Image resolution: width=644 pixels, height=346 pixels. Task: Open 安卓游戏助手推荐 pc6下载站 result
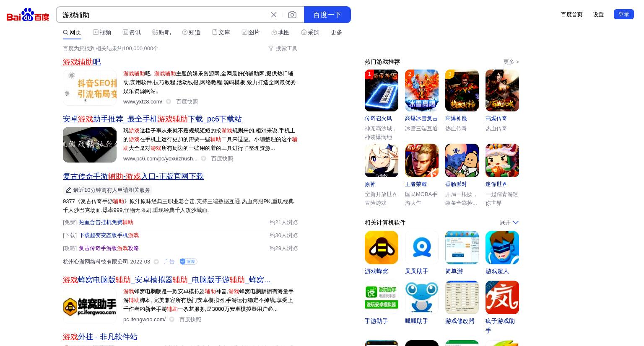click(x=152, y=119)
